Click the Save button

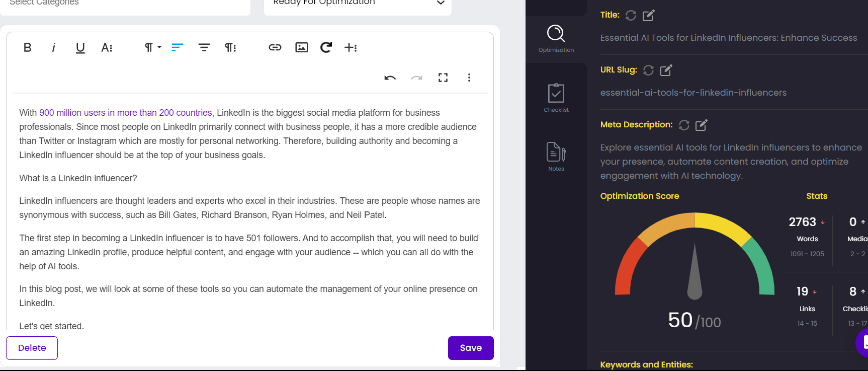(470, 348)
